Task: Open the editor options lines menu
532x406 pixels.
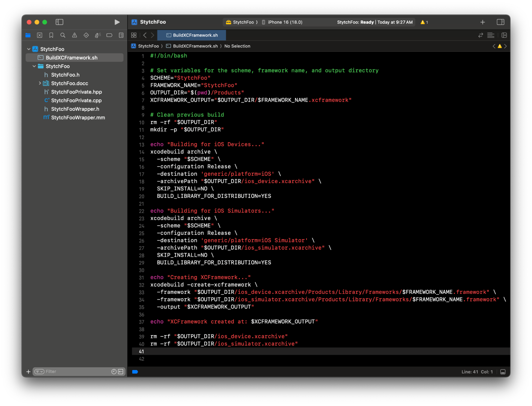Action: pyautogui.click(x=491, y=35)
